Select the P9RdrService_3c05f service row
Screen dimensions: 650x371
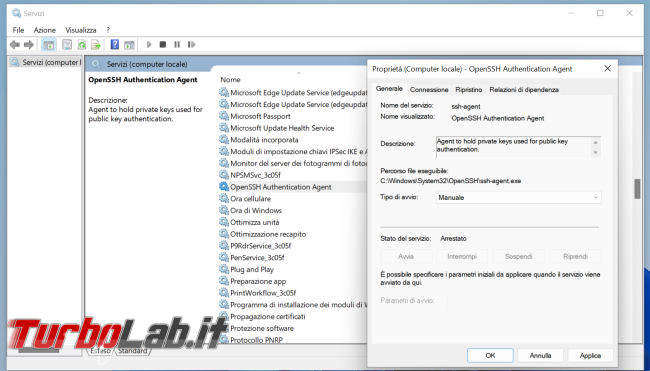coord(292,246)
